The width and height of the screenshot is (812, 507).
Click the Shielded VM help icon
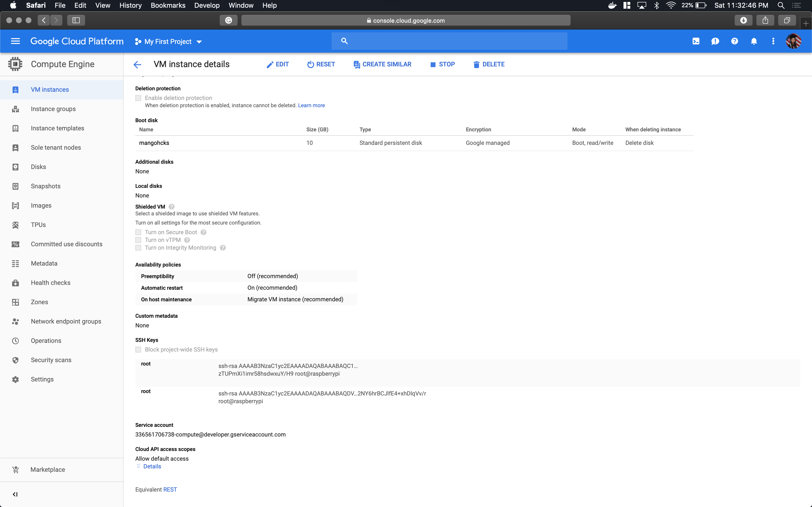(x=171, y=207)
